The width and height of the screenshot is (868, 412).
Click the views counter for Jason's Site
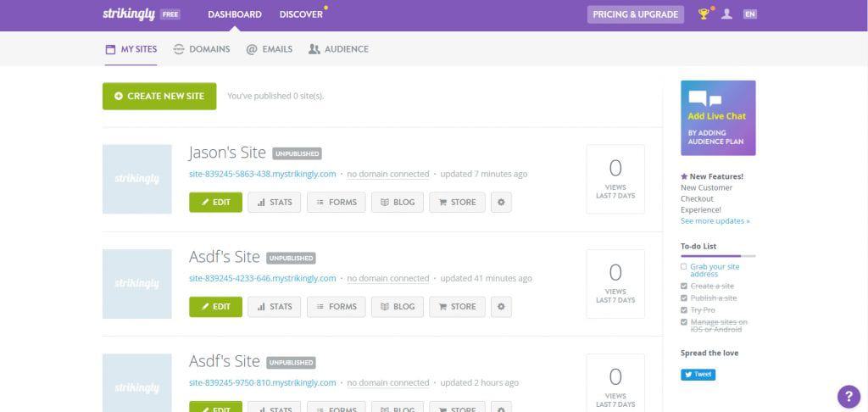[x=615, y=179]
